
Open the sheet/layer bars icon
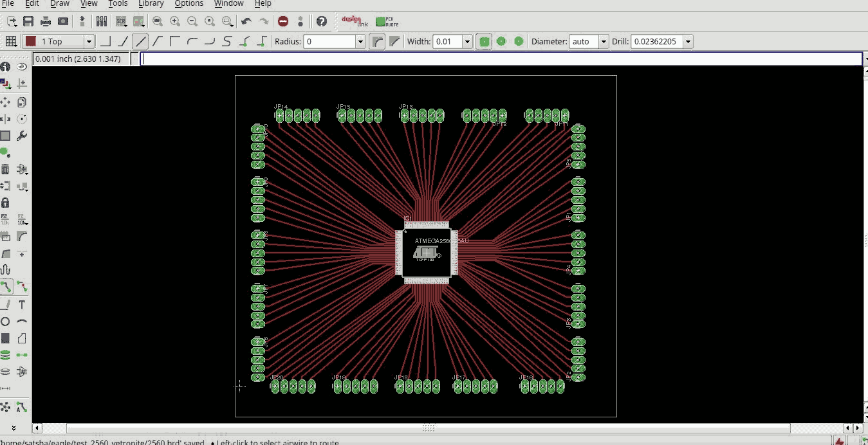point(102,21)
